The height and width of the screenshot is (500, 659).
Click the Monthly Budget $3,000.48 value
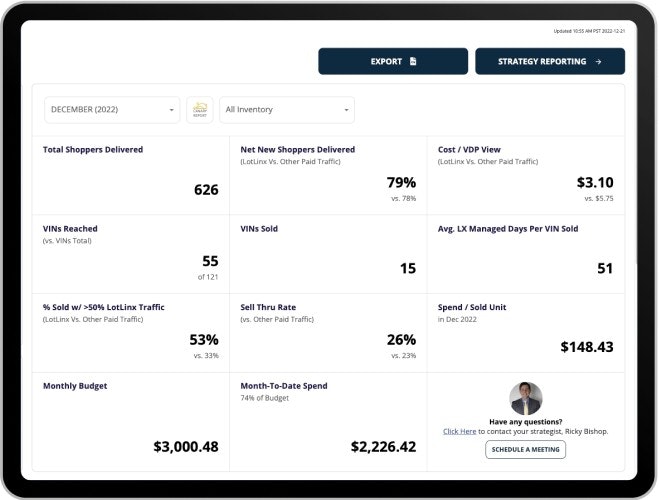coord(186,447)
